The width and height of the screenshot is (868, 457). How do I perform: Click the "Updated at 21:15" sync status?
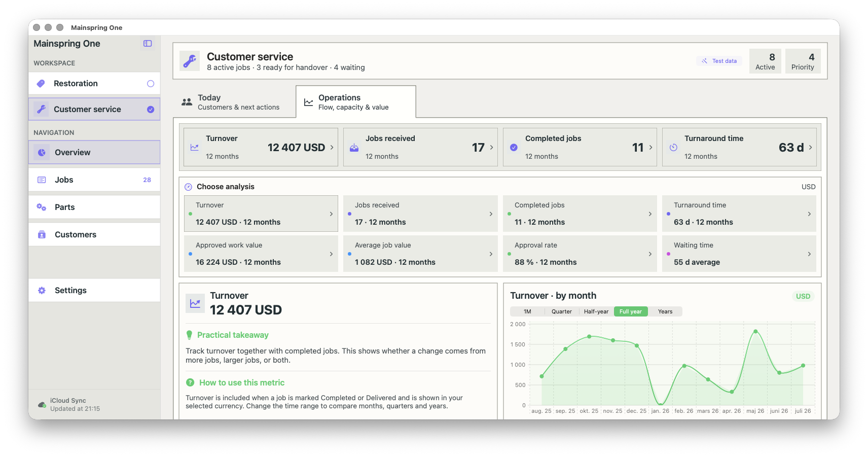(75, 409)
